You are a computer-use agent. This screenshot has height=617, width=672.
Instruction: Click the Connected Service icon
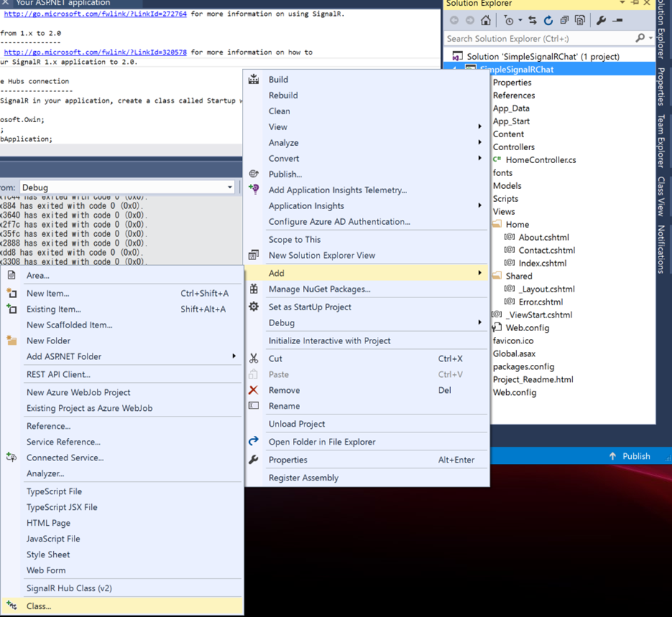(x=11, y=457)
